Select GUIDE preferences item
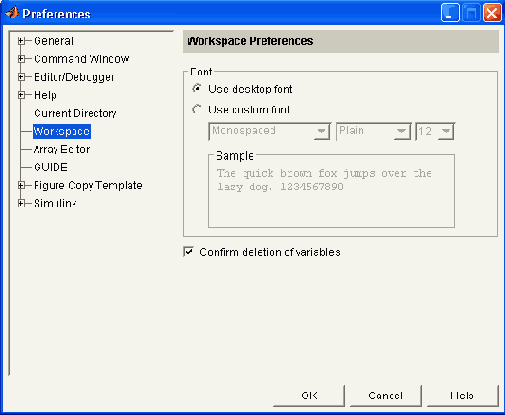This screenshot has width=505, height=415. pos(51,167)
